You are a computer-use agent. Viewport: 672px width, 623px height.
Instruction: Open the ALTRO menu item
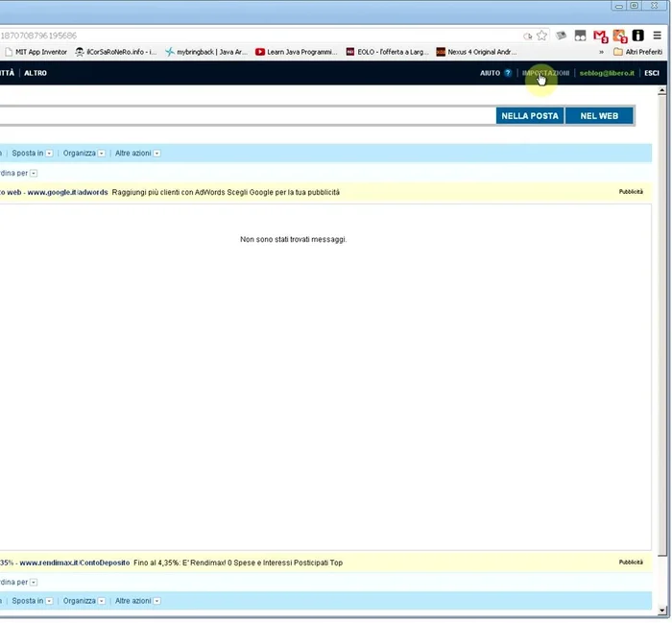[36, 73]
